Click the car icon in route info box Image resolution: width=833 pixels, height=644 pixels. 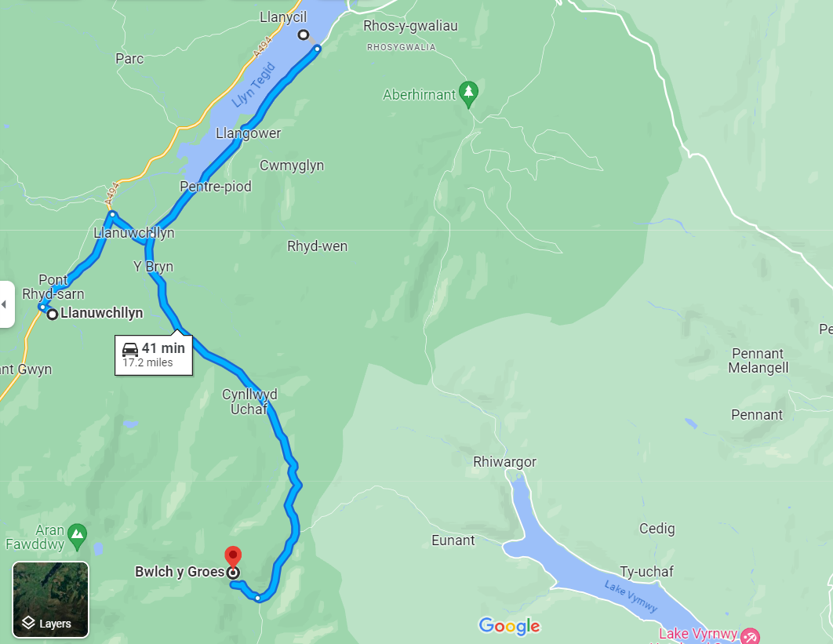(130, 349)
